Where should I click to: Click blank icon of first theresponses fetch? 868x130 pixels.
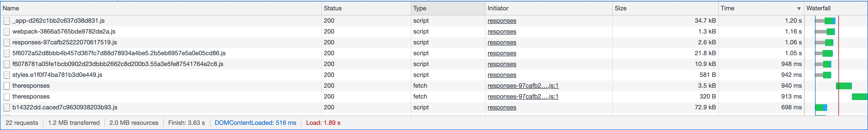tap(6, 86)
